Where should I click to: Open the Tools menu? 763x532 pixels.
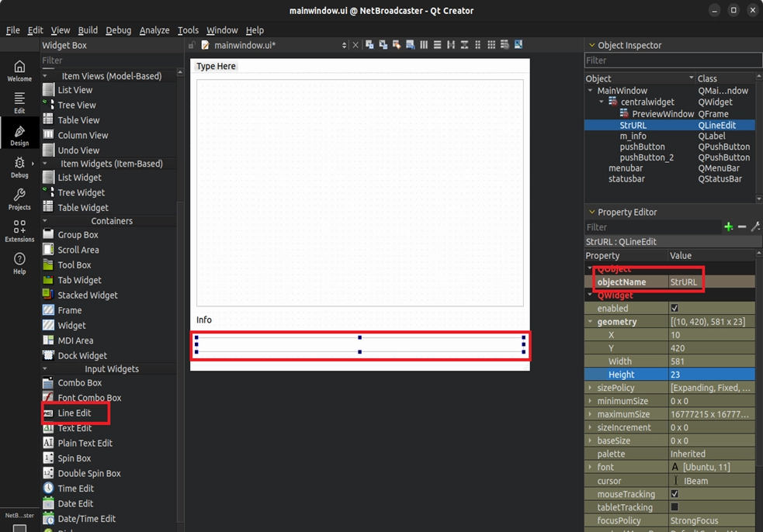188,30
